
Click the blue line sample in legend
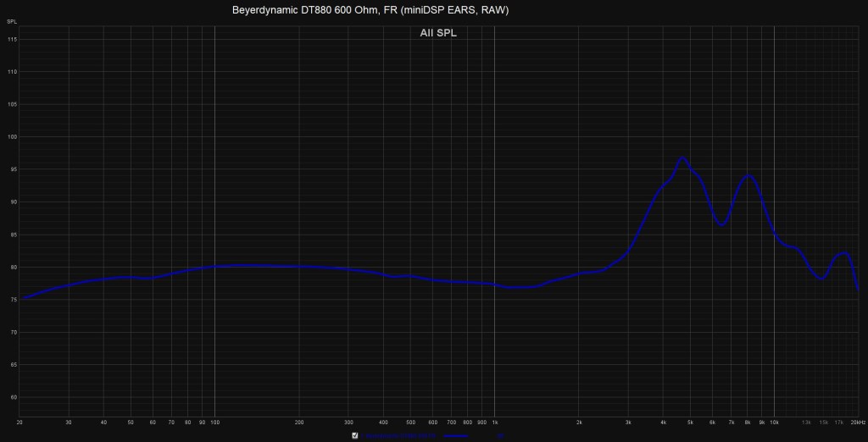(x=457, y=436)
